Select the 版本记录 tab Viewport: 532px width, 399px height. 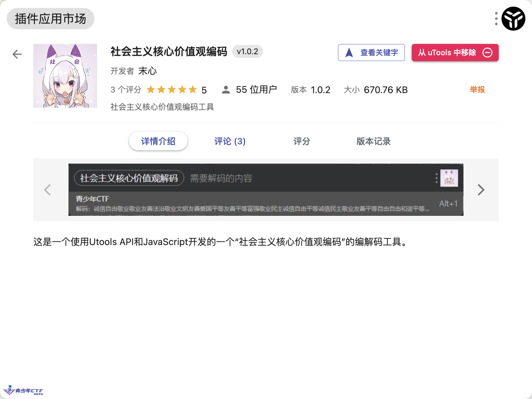373,141
